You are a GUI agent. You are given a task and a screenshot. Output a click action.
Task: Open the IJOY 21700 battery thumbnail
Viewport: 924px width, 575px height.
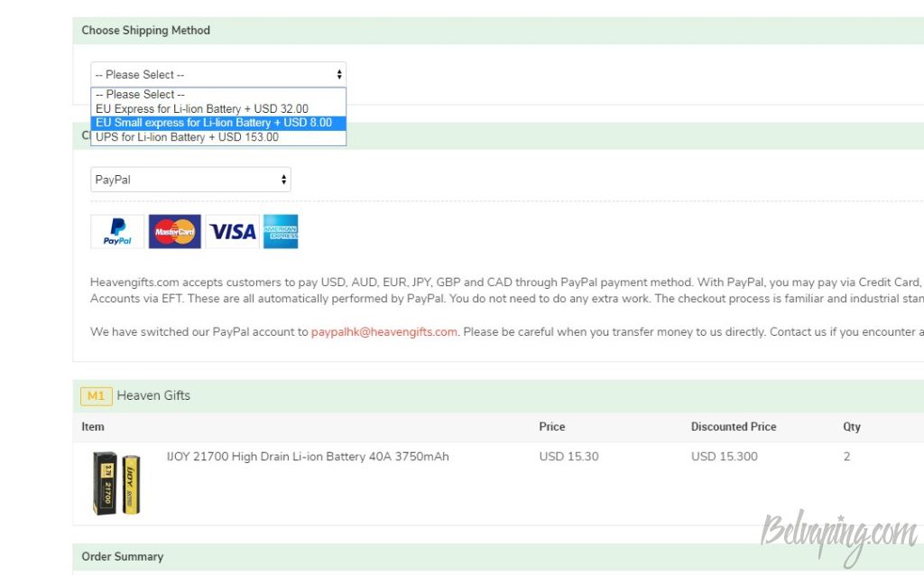116,483
